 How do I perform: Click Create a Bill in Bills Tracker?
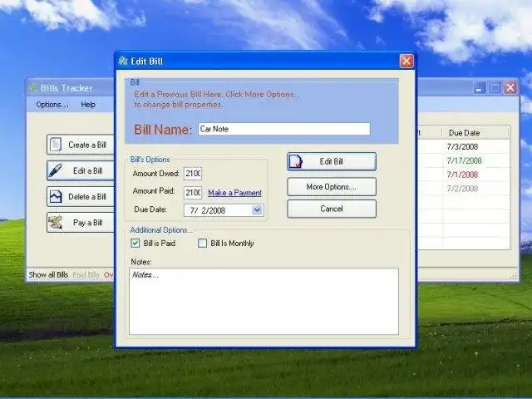tap(81, 145)
